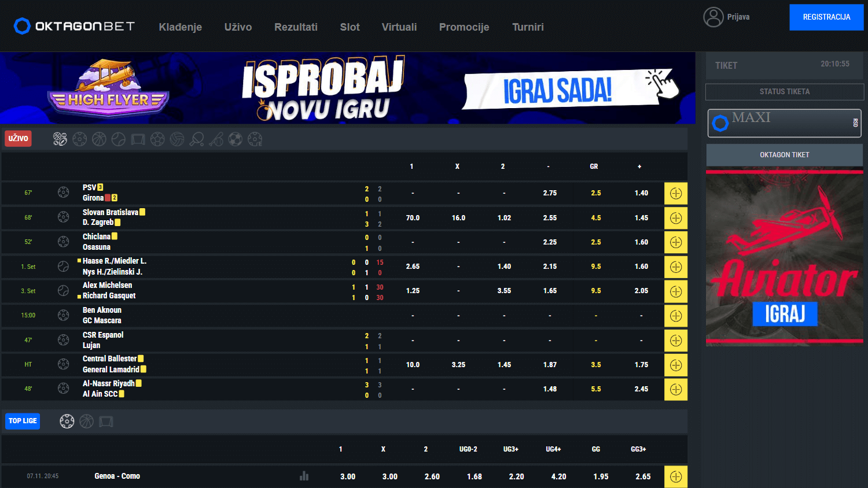Filter live matches by volleyball icon
This screenshot has width=868, height=488.
177,139
